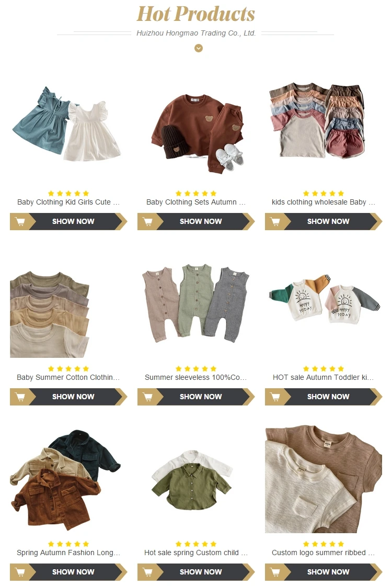Click cart icon under Summer sleeveless product
Screen dimensions: 392x586
tap(148, 397)
